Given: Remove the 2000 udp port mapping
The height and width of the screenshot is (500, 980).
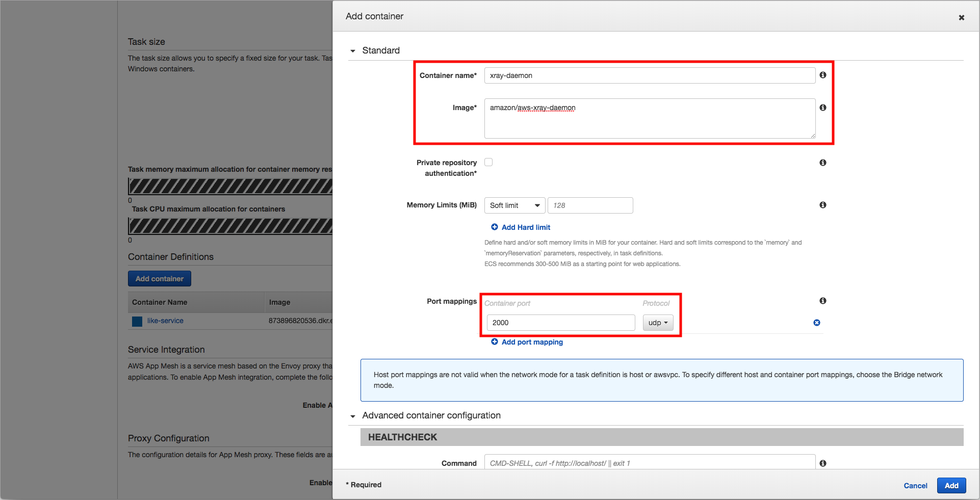Looking at the screenshot, I should click(816, 323).
